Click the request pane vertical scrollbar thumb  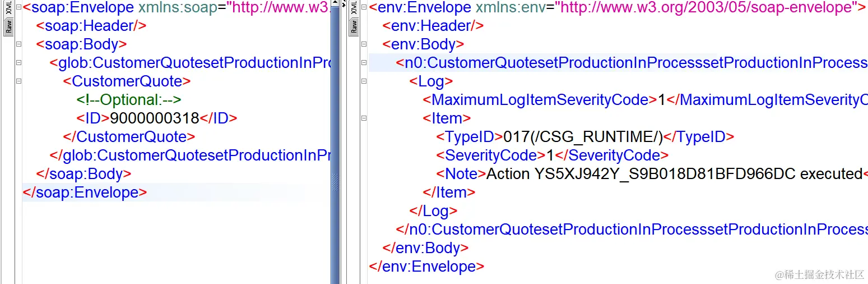coord(335,146)
